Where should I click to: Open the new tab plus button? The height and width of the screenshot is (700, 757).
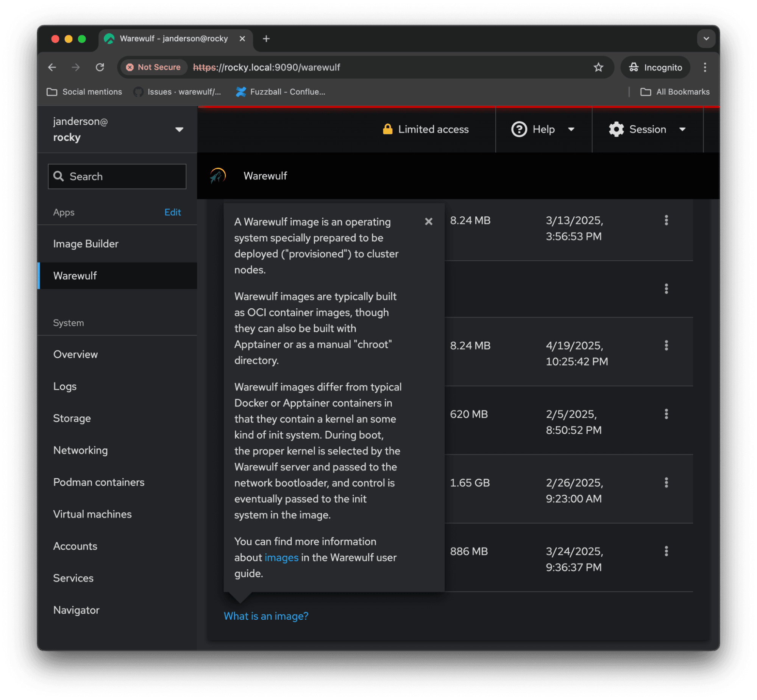pos(266,39)
